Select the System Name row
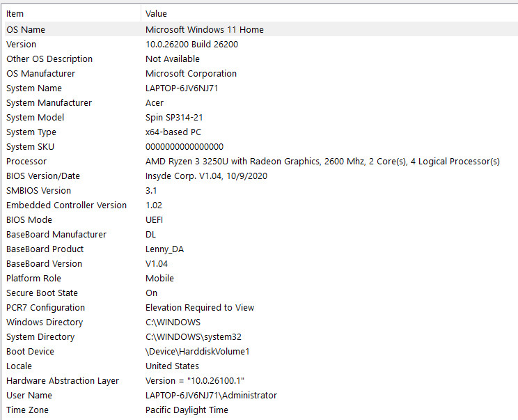 (x=261, y=88)
